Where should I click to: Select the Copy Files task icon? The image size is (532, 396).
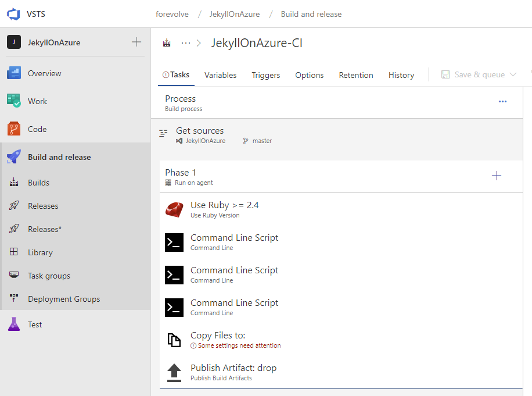(174, 340)
